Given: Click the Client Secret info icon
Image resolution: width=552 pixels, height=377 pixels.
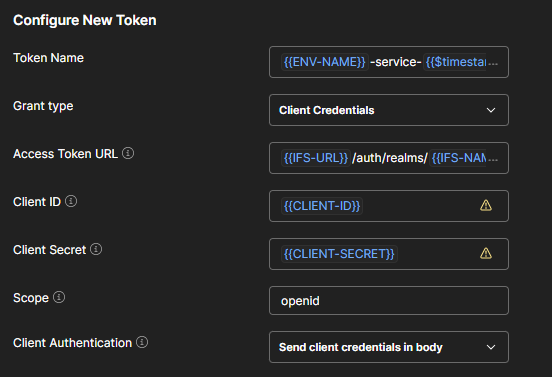Looking at the screenshot, I should [96, 249].
